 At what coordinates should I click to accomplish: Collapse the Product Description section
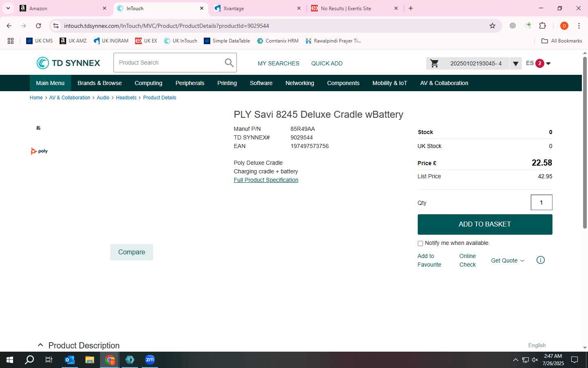click(x=40, y=345)
